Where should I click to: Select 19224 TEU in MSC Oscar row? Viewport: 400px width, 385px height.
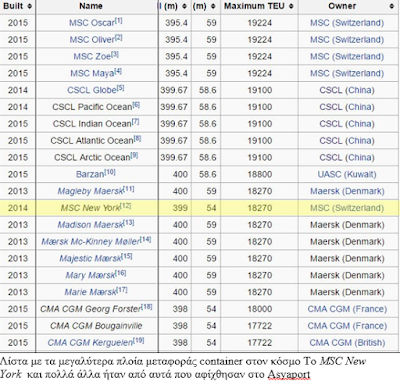click(x=260, y=23)
